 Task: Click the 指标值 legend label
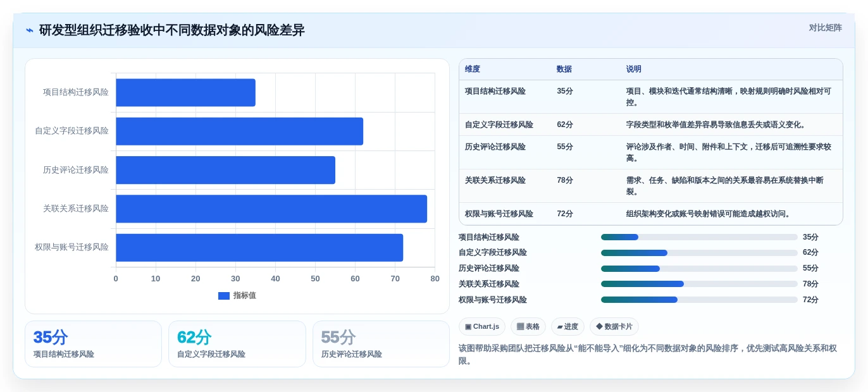[244, 295]
